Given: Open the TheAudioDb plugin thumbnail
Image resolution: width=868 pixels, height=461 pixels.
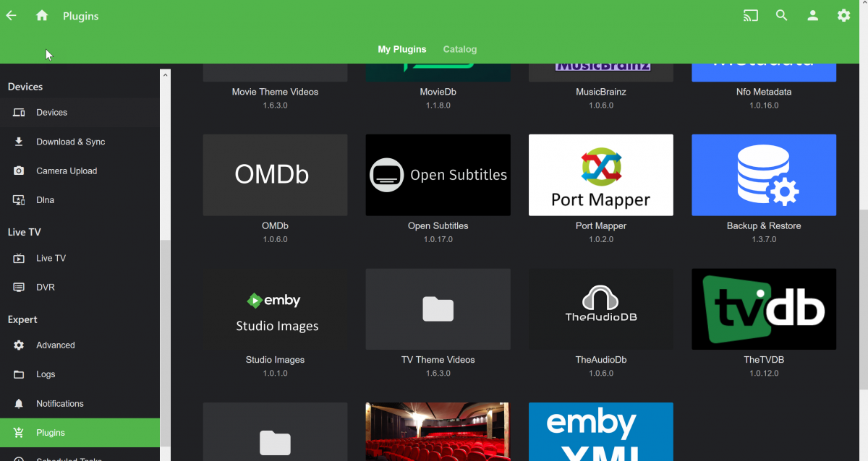Looking at the screenshot, I should [x=601, y=309].
